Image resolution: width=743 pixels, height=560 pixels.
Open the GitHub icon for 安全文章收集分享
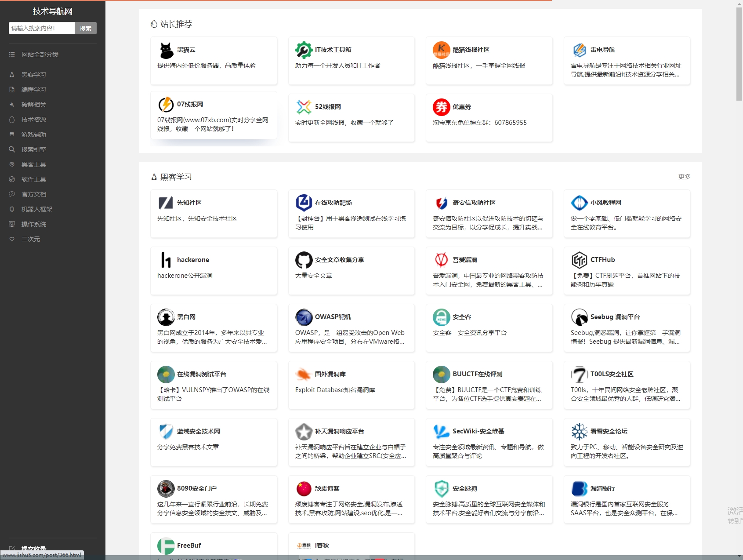coord(304,260)
